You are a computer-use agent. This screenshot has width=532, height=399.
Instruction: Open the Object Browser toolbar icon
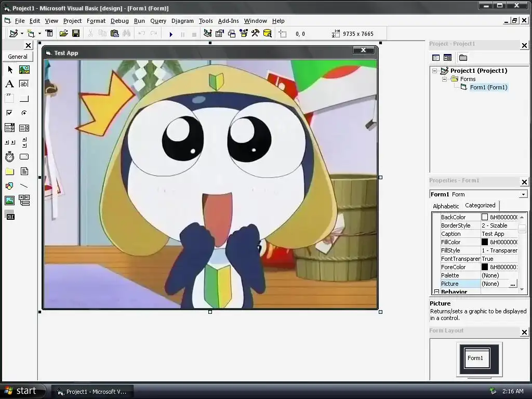[244, 33]
